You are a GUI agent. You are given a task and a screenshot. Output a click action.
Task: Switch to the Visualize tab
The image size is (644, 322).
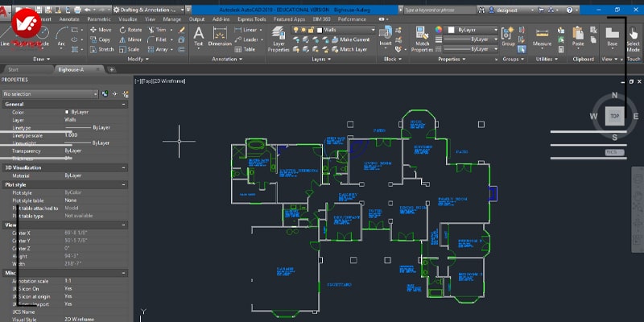tap(128, 19)
